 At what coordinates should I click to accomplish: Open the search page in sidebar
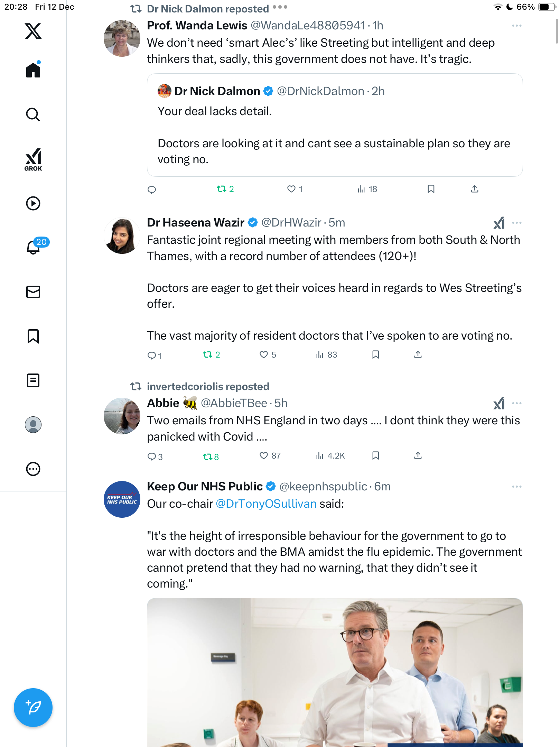click(x=33, y=114)
